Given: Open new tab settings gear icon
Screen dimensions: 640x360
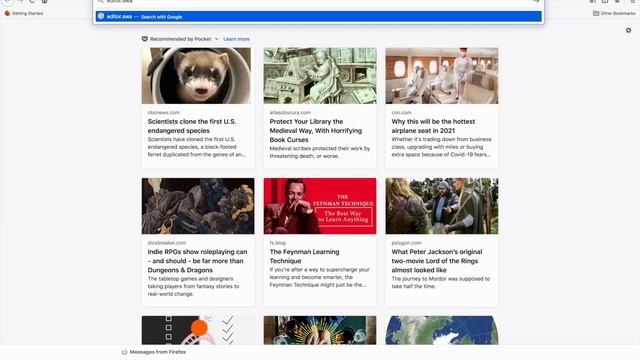Looking at the screenshot, I should click(629, 30).
